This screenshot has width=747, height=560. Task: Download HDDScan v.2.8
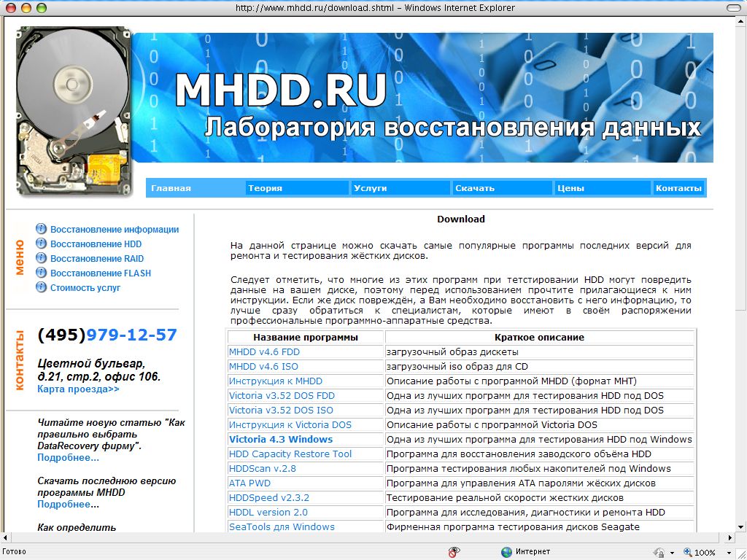click(x=262, y=469)
